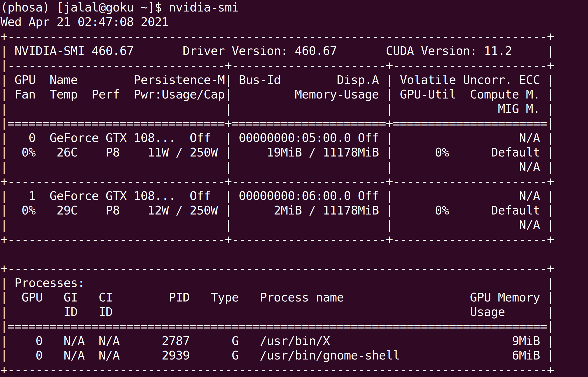The width and height of the screenshot is (588, 377).
Task: Click the PID 2787 entry
Action: tap(176, 341)
